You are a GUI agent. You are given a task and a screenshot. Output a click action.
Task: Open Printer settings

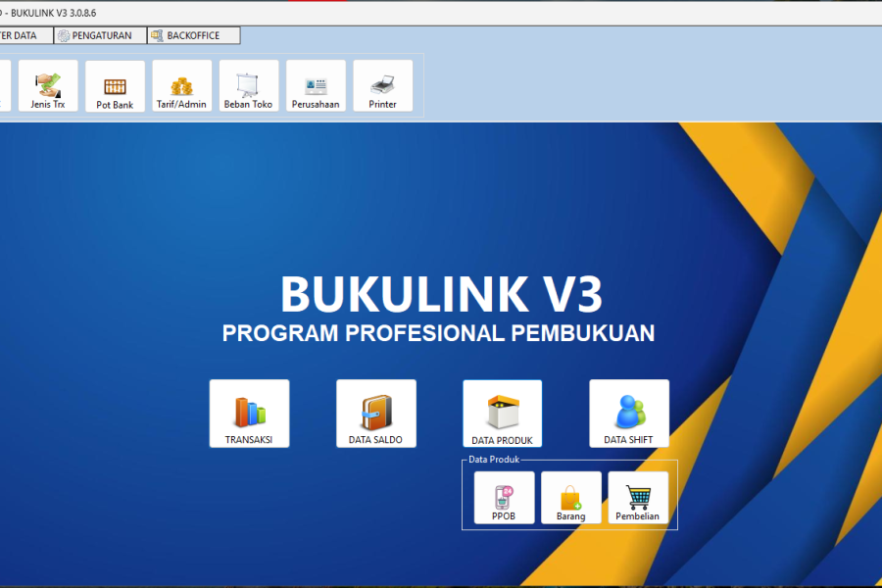tap(382, 86)
